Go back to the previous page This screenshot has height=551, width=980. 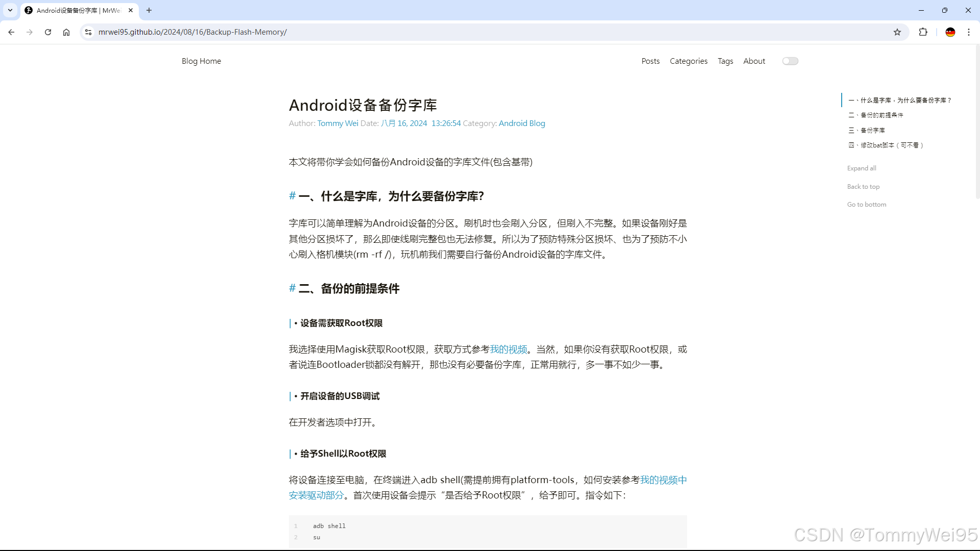pos(11,32)
